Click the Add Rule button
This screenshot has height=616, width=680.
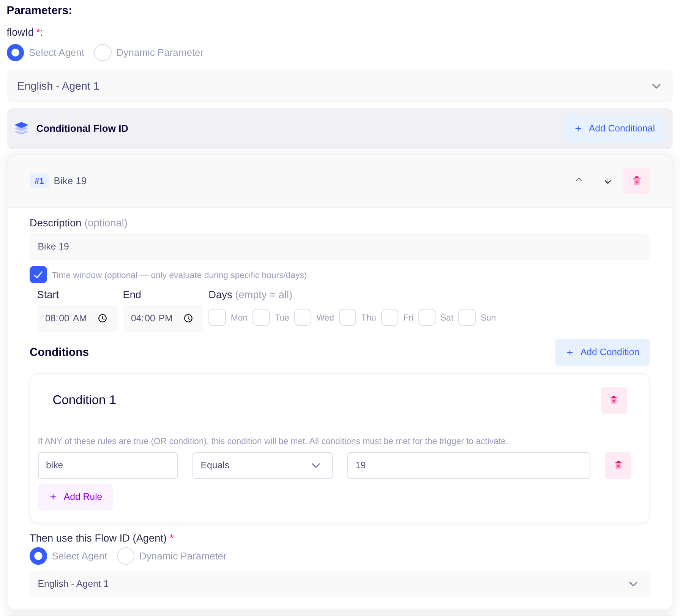[75, 497]
